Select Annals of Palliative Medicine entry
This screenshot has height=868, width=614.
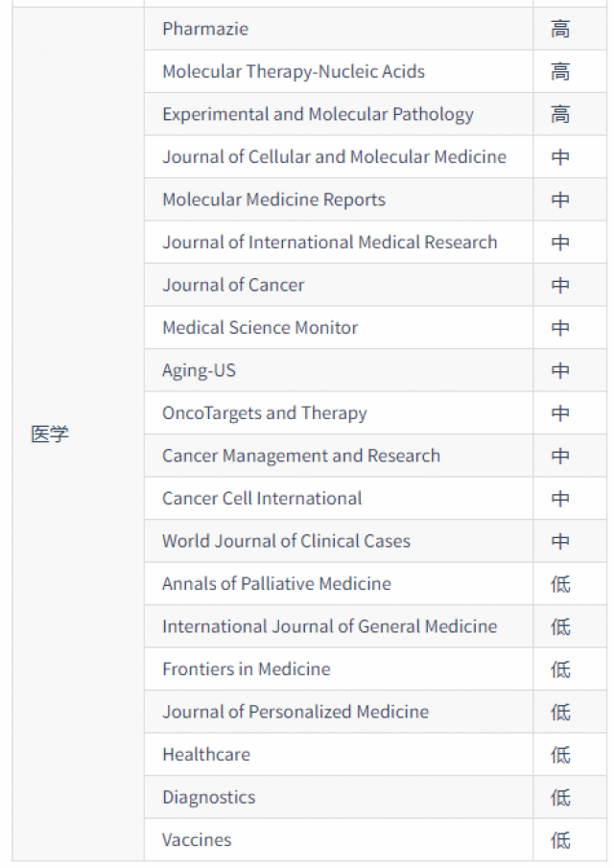(x=276, y=583)
